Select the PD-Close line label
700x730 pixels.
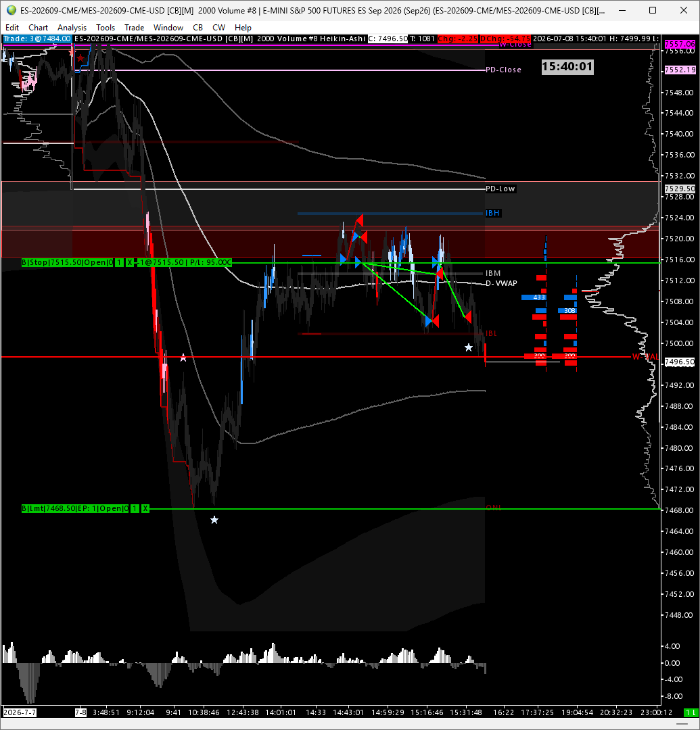coord(503,70)
